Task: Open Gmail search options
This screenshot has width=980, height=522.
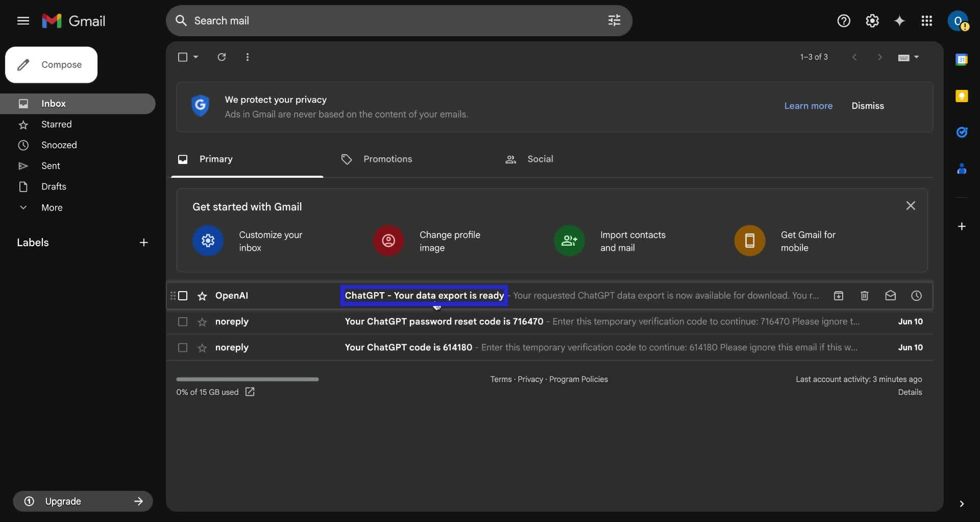Action: (x=615, y=21)
